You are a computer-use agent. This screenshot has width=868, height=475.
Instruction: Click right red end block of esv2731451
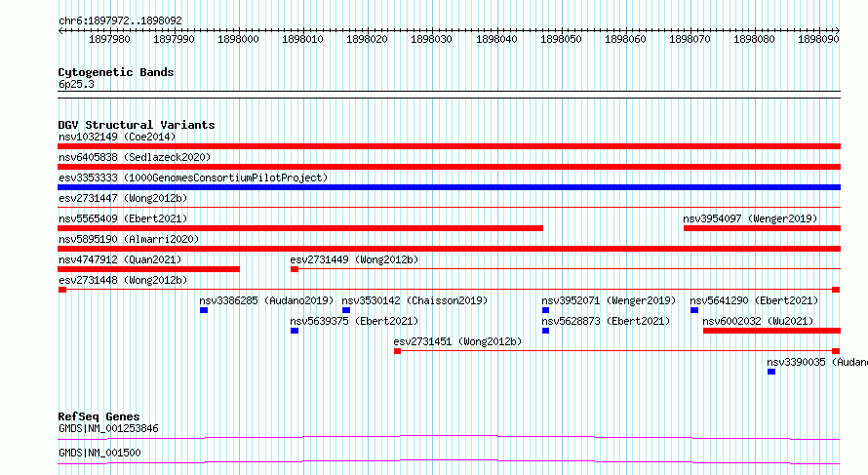836,351
